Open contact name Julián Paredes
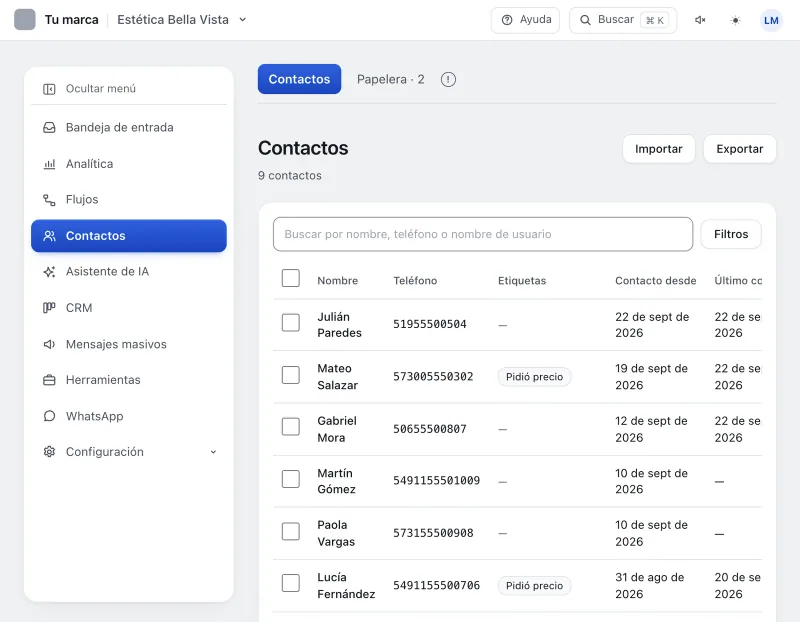Screen dimensions: 800x622 pyautogui.click(x=339, y=325)
